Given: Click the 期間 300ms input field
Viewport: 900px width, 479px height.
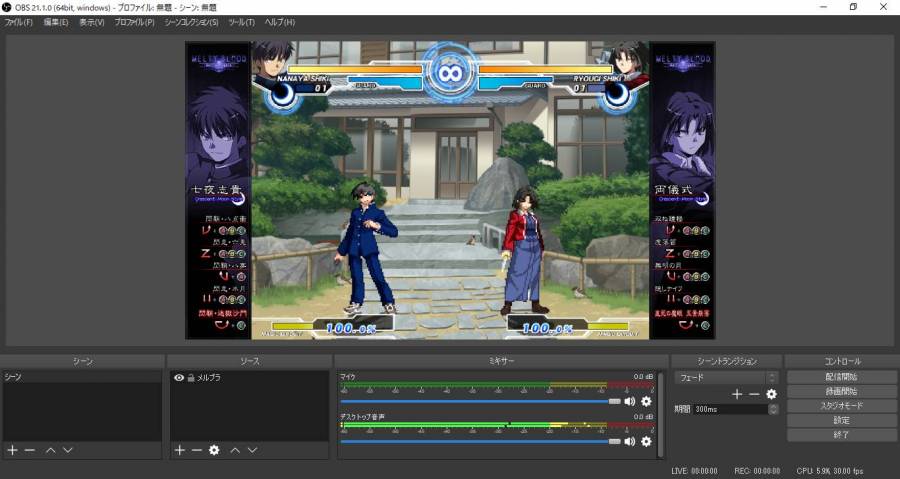Looking at the screenshot, I should tap(731, 409).
